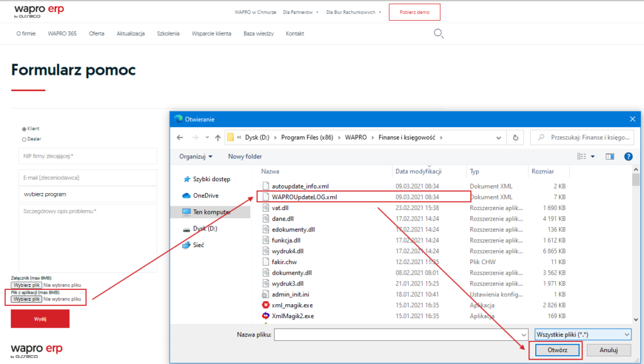Click the Otwórz button
Screen dimensions: 644x364
(557, 350)
